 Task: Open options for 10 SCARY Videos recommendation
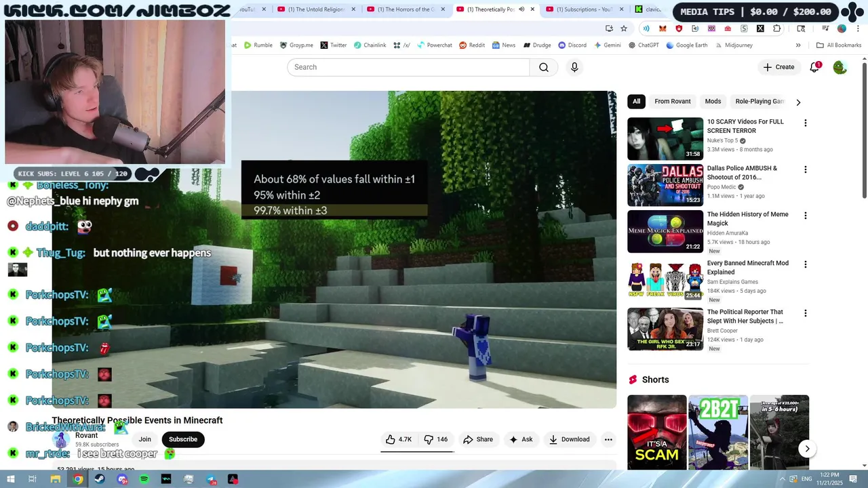tap(805, 123)
